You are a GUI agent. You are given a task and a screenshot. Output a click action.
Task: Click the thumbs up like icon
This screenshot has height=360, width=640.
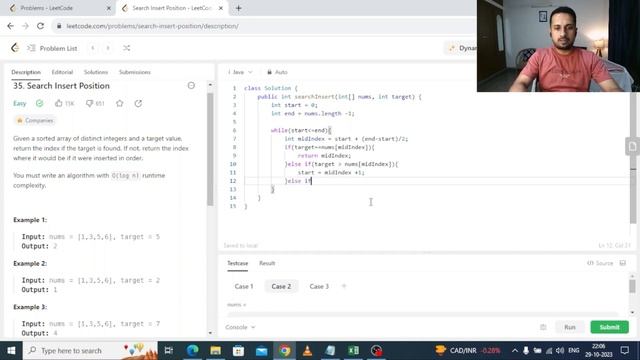[59, 104]
